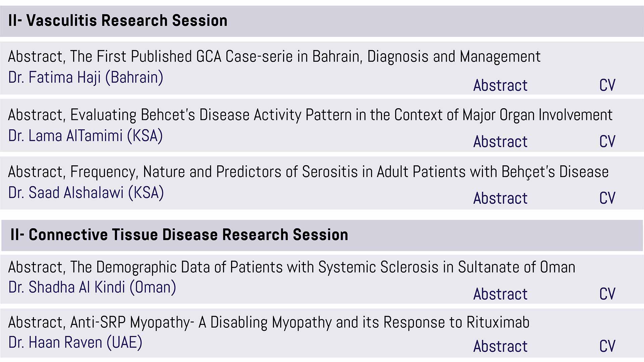Click the name Dr. Fatima Haji (Bahrain)
This screenshot has width=644, height=362.
86,78
